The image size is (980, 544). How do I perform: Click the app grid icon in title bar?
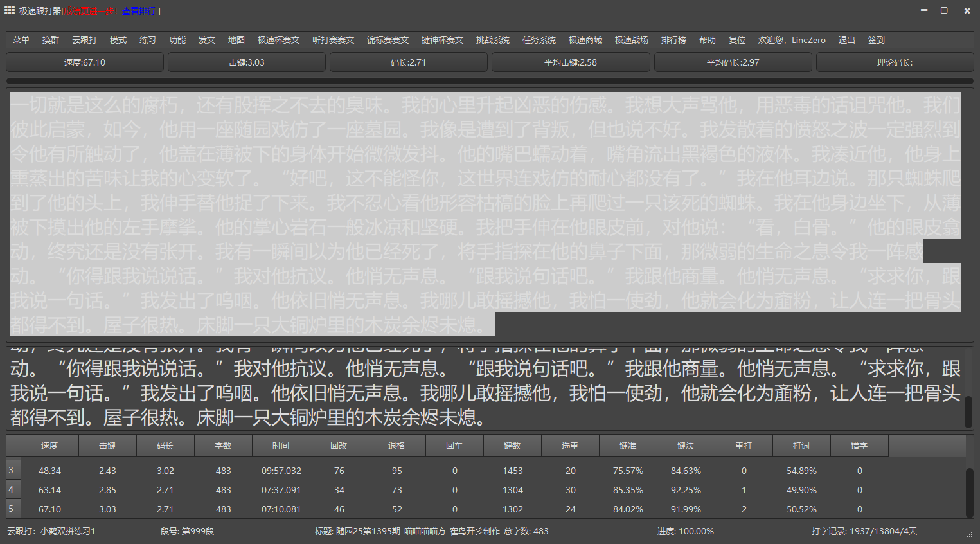10,10
